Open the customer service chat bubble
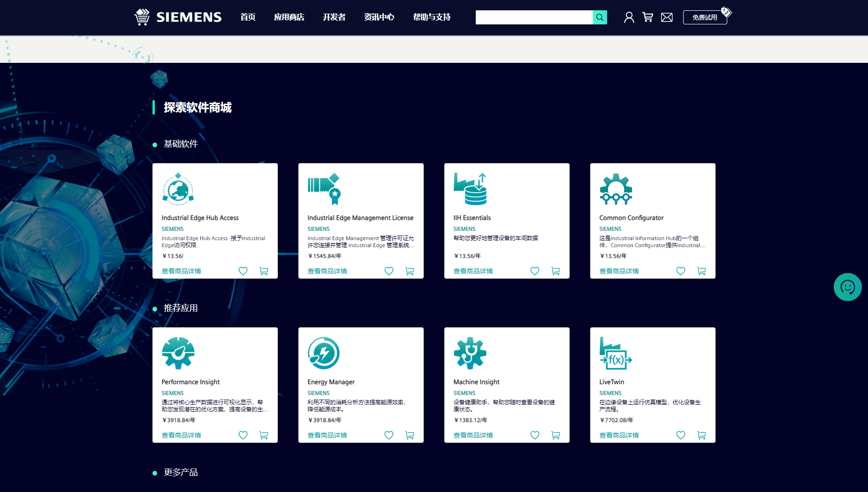This screenshot has width=868, height=492. pos(847,287)
